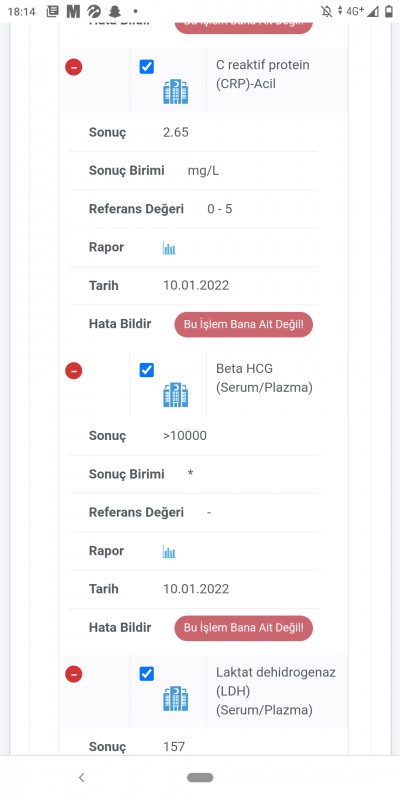Viewport: 400px width, 800px height.
Task: Uncheck the C reaktif protein checkbox
Action: (146, 67)
